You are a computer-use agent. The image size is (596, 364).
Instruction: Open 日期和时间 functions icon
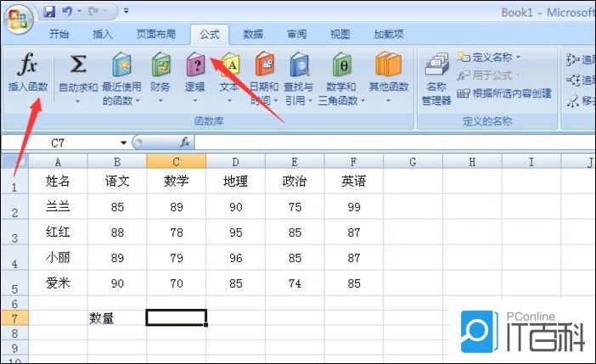(265, 64)
